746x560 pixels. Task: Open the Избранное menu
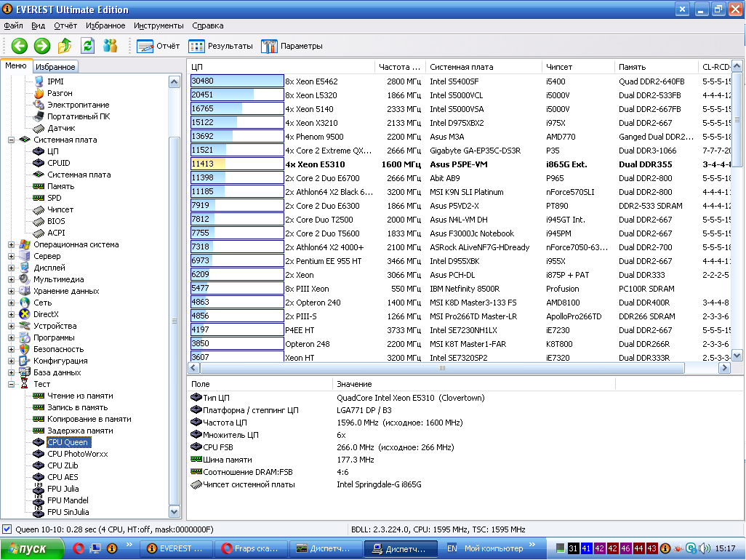tap(105, 25)
